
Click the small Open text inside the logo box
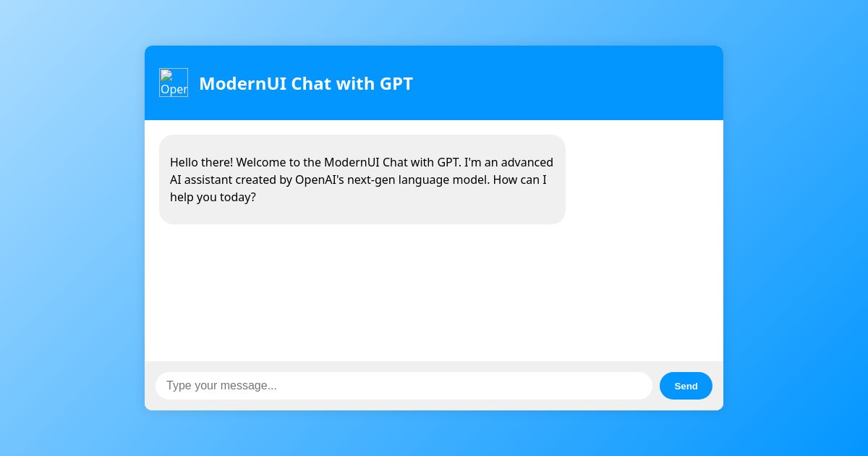click(174, 88)
